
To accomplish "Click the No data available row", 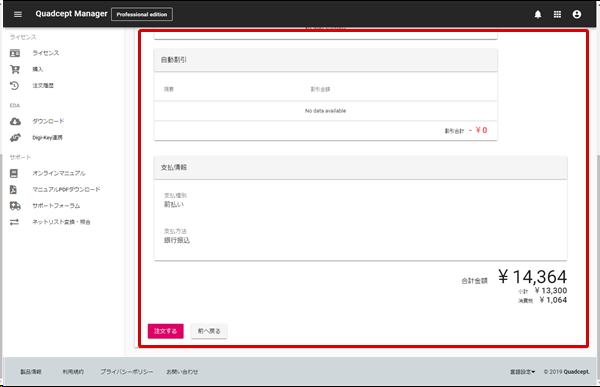I will 326,111.
